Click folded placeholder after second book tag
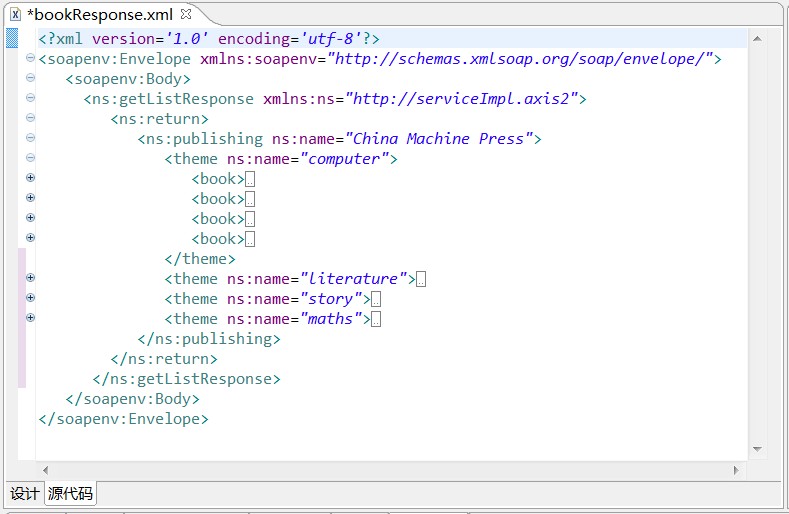 [250, 199]
